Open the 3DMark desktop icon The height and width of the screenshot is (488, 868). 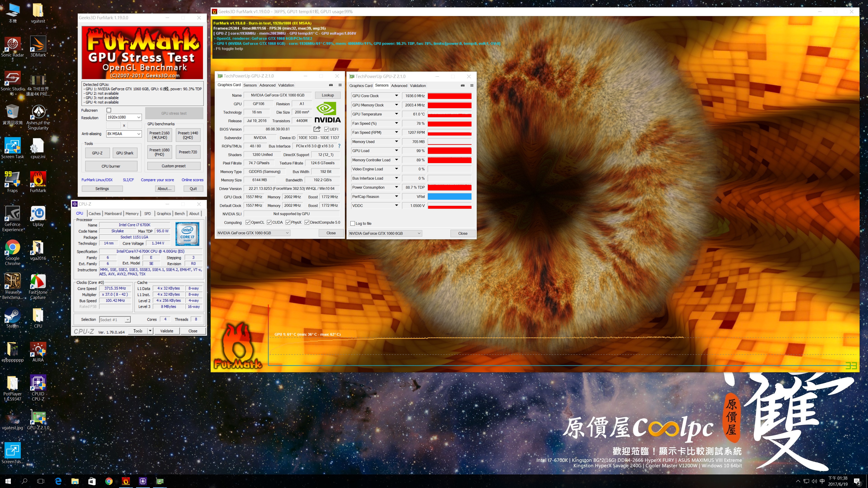coord(38,47)
